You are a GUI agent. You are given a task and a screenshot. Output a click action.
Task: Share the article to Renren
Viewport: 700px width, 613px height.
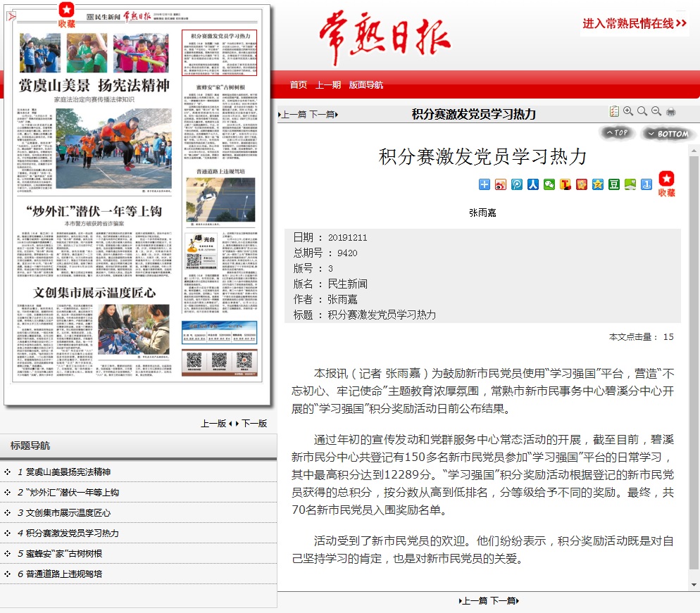(x=533, y=184)
